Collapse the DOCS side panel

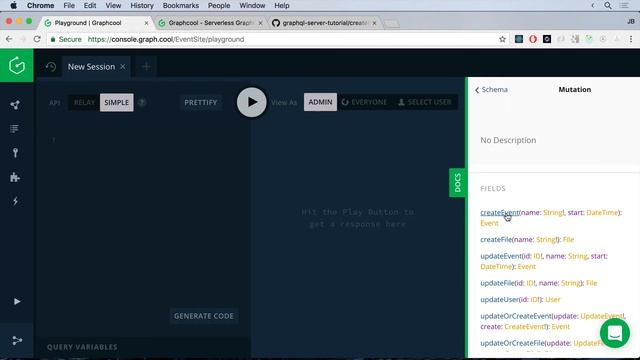[458, 182]
